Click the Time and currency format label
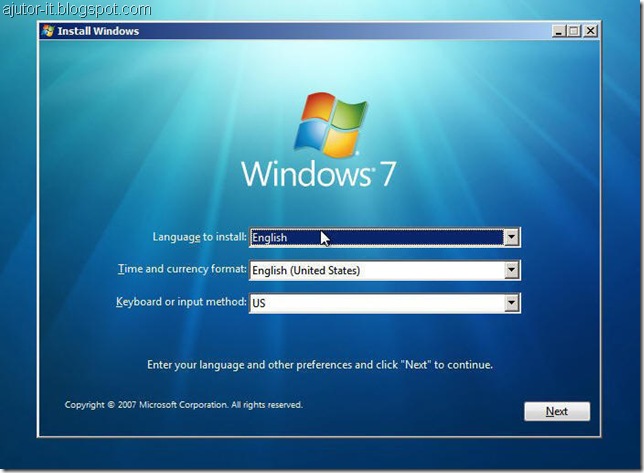The width and height of the screenshot is (644, 473). point(182,269)
